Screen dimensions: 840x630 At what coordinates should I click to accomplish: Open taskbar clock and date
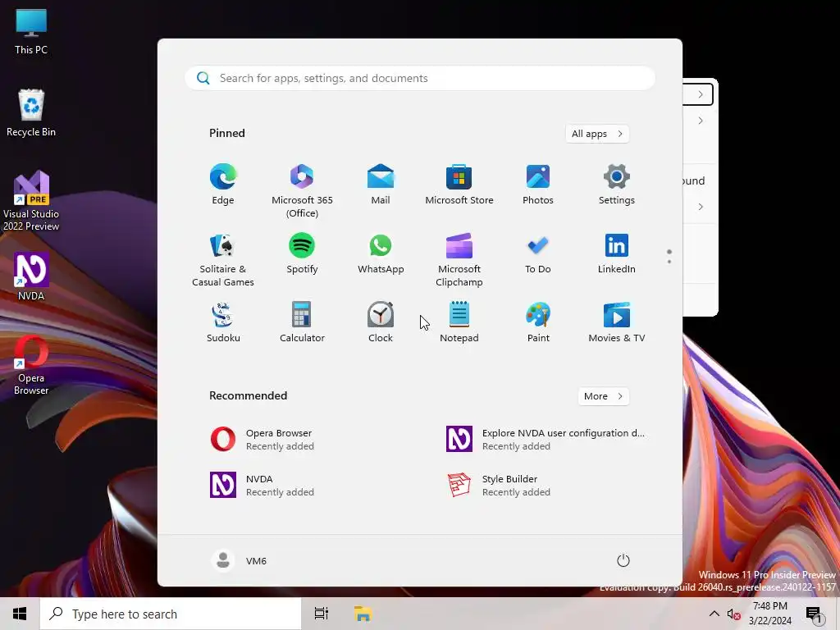[770, 614]
